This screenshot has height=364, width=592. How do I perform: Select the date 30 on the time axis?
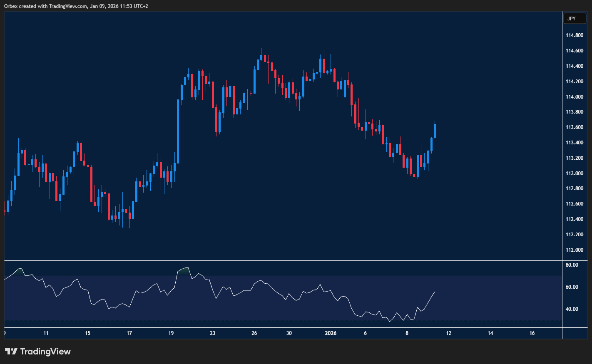click(x=289, y=333)
